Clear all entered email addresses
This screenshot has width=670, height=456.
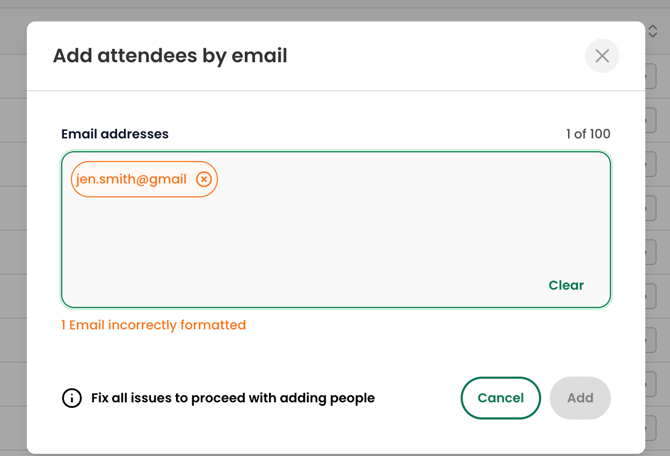click(566, 285)
